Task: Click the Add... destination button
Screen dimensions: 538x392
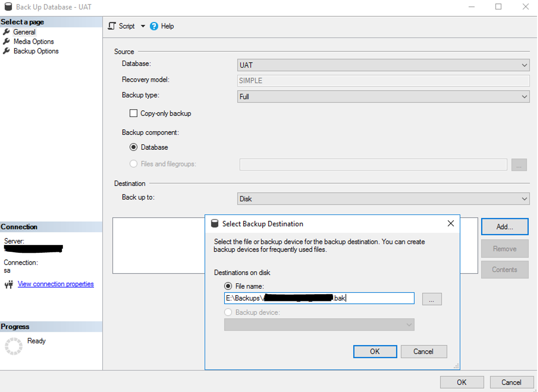Action: pyautogui.click(x=505, y=227)
